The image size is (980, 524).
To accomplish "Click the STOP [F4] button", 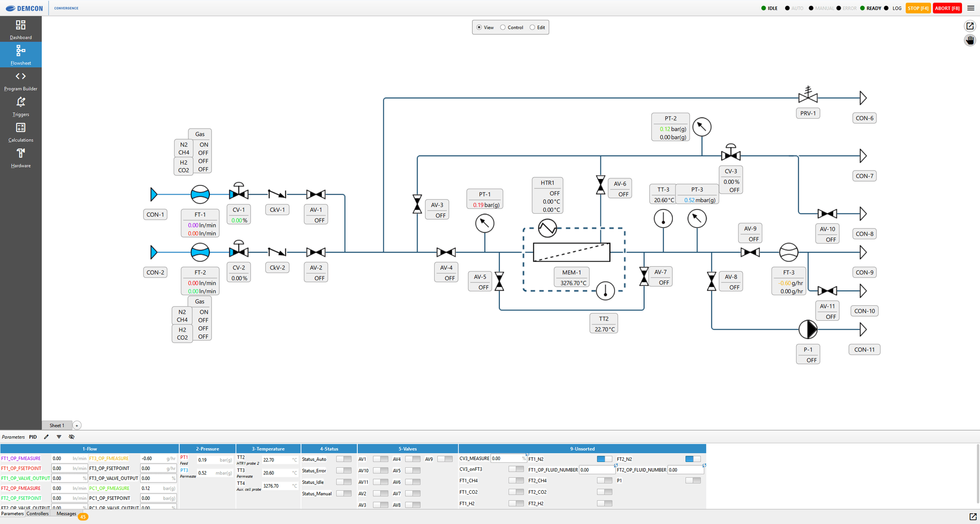I will 918,8.
